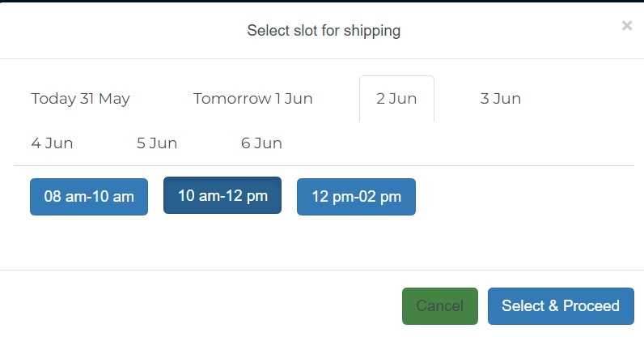Close the shipping slot dialog
Screen dimensions: 644x337
(x=626, y=26)
